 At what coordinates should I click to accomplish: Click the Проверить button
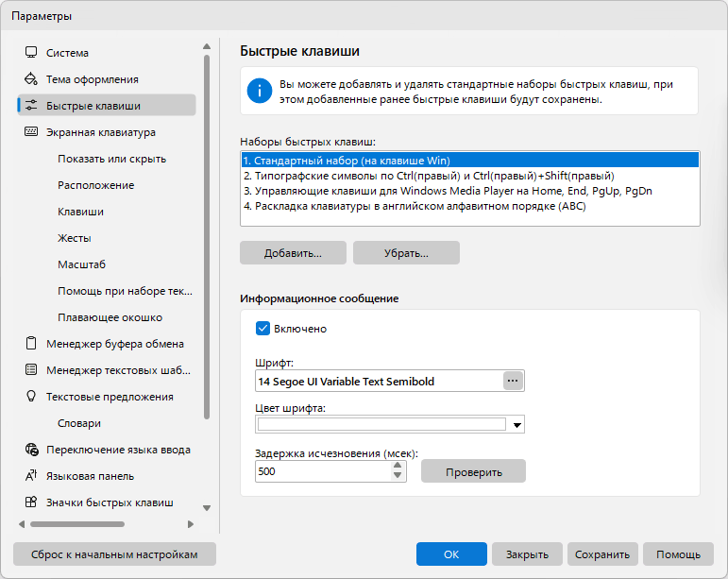pyautogui.click(x=474, y=471)
